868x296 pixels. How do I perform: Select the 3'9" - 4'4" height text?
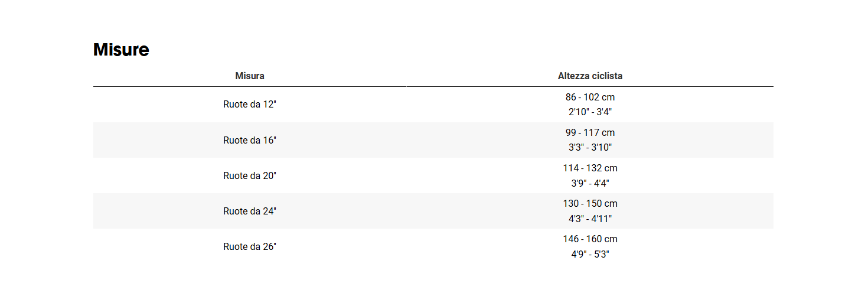tap(590, 183)
